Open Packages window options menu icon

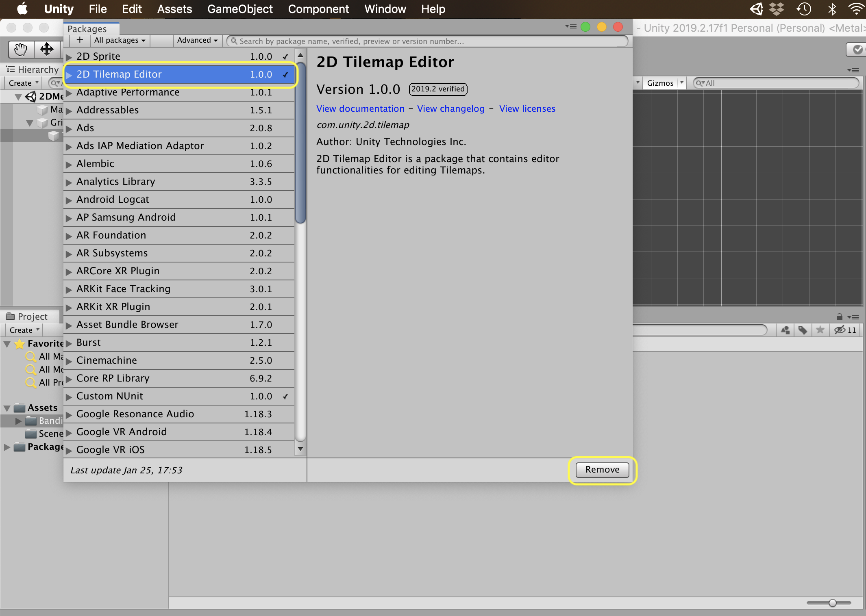tap(571, 27)
